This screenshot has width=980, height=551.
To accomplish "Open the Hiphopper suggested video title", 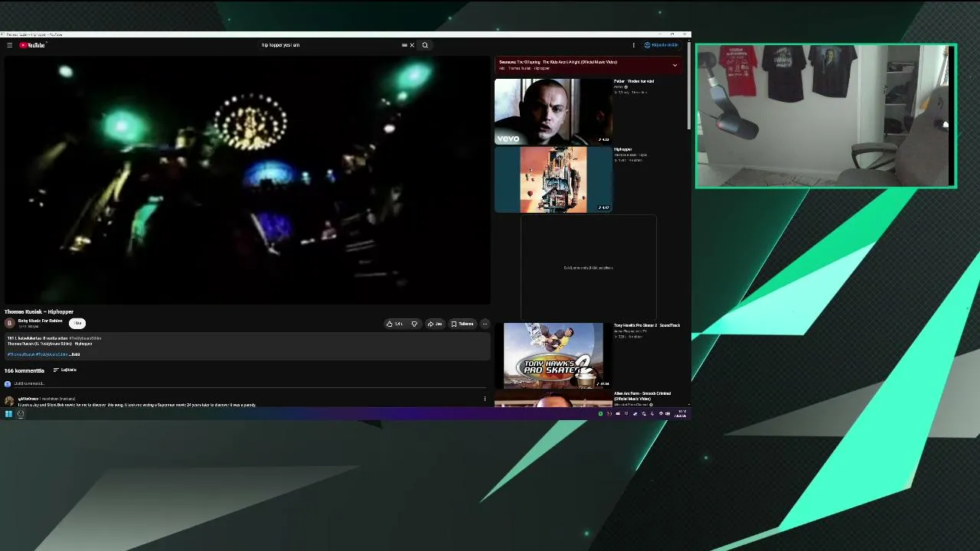I will [x=623, y=149].
